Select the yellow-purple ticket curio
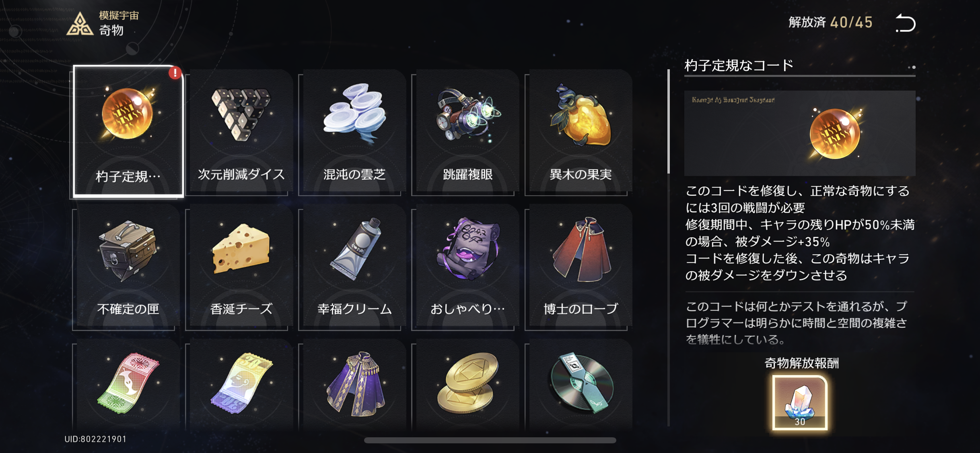The image size is (980, 453). (241, 385)
